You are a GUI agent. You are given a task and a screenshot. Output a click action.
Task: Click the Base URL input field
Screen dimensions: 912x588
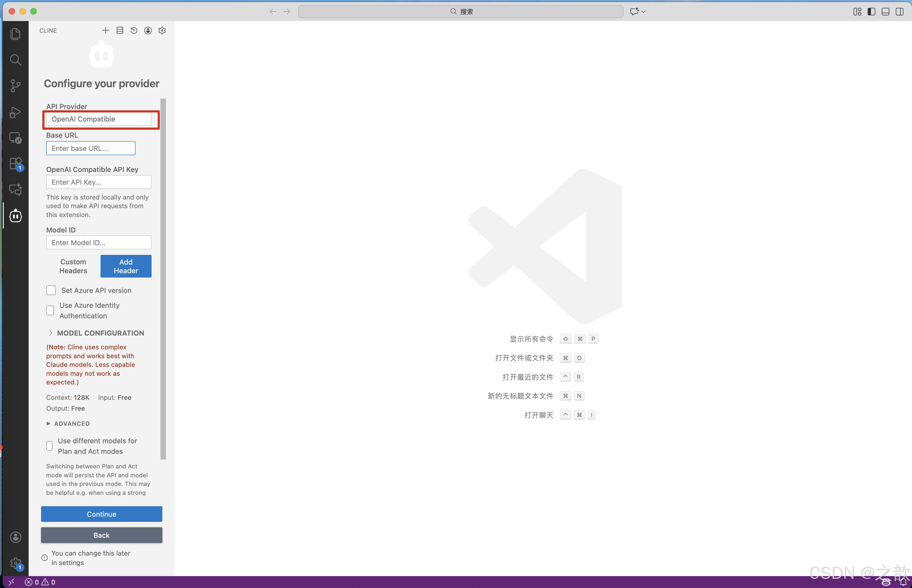point(90,148)
